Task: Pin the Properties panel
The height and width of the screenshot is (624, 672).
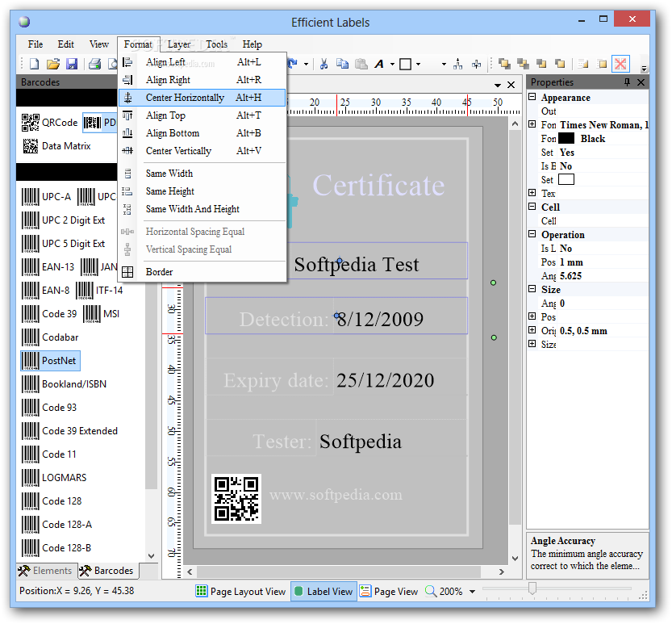Action: tap(627, 82)
